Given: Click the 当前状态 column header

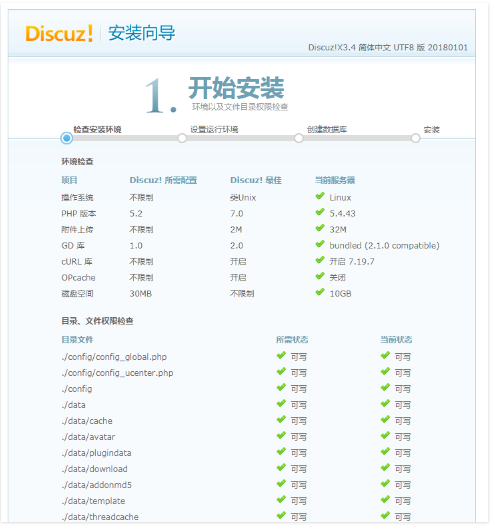Looking at the screenshot, I should coord(396,340).
